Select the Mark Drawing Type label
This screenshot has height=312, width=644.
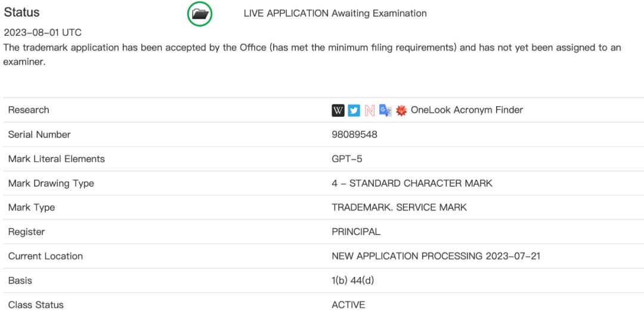51,183
